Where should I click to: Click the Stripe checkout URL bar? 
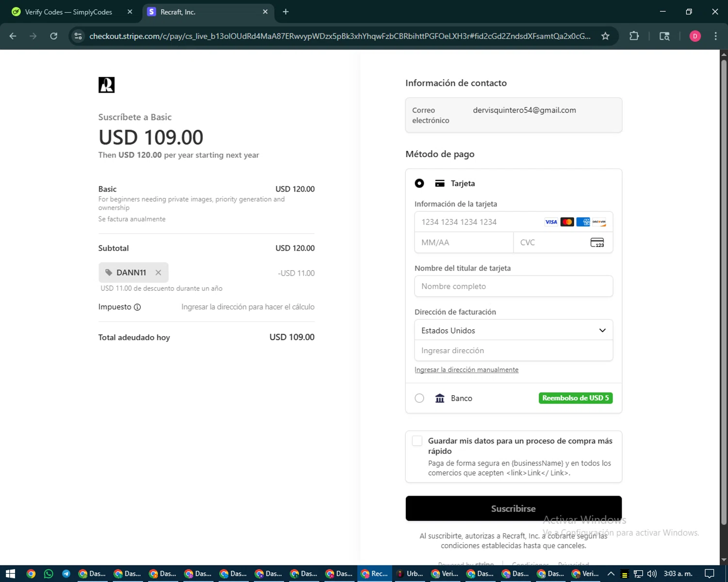pos(340,36)
